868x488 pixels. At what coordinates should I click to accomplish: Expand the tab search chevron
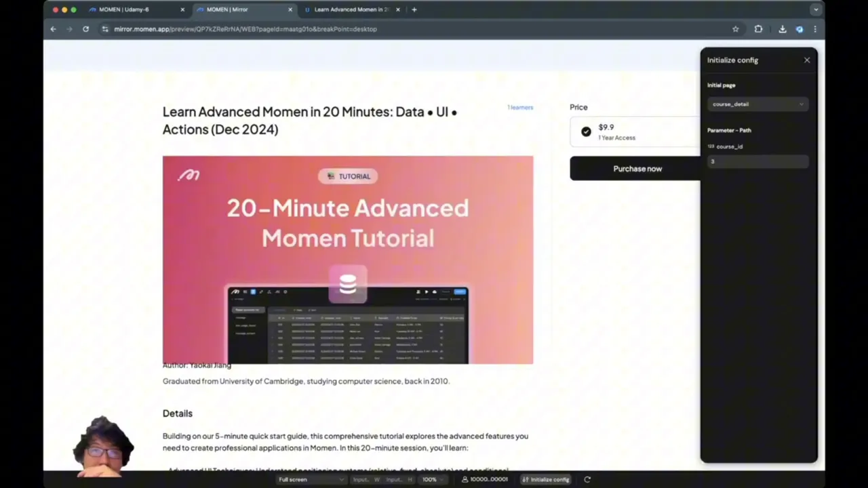tap(816, 9)
